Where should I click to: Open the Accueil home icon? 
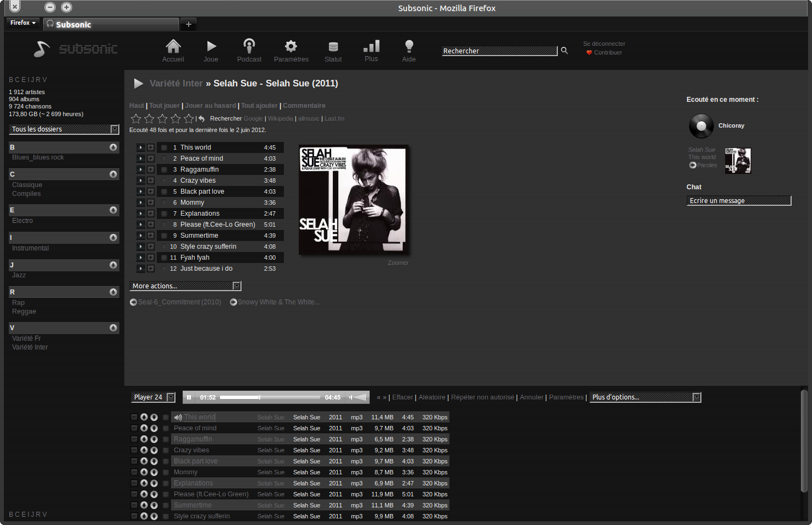point(173,46)
